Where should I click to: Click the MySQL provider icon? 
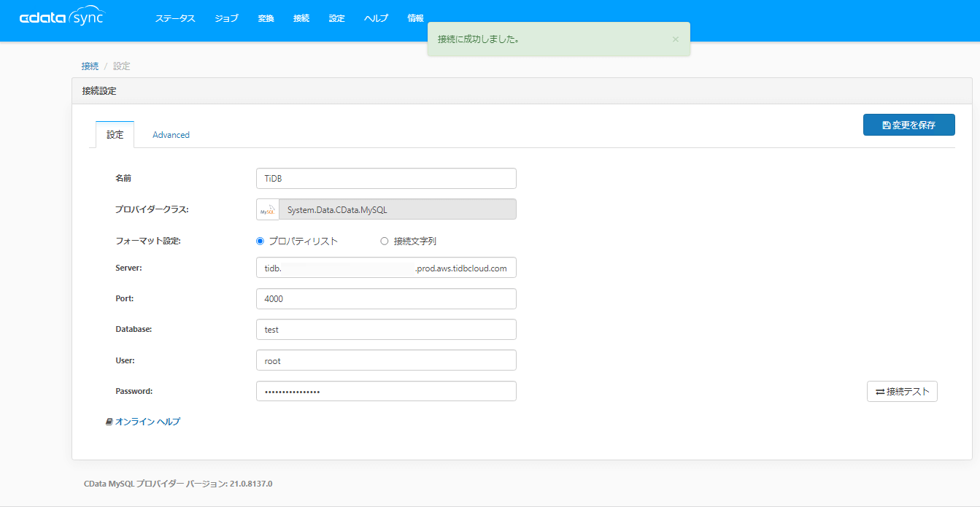pos(268,210)
